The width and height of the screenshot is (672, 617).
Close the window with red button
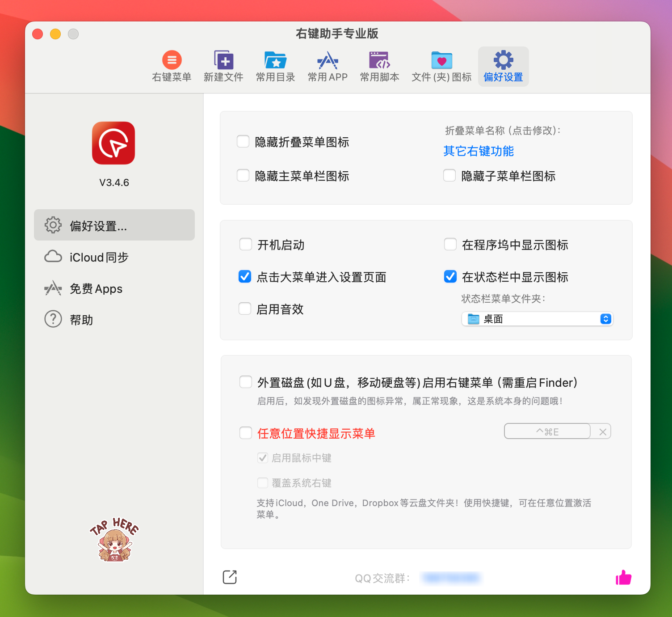click(38, 34)
